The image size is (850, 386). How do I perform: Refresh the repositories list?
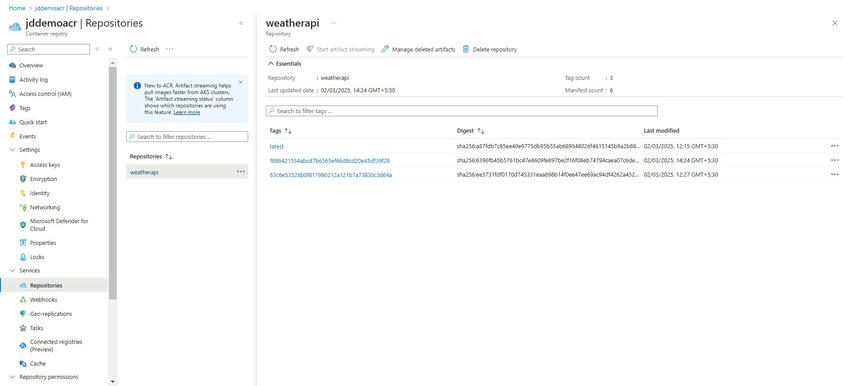coord(145,49)
